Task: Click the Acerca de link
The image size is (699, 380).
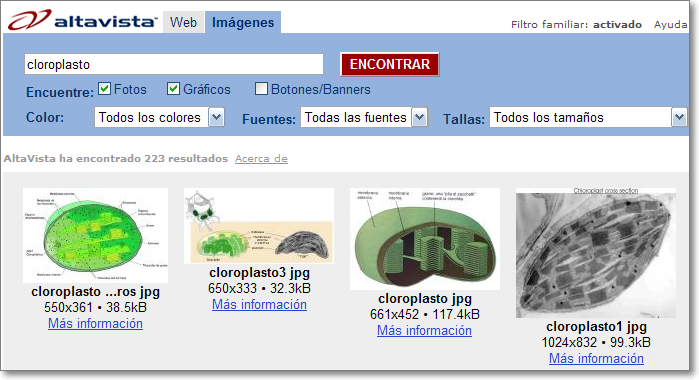Action: [x=261, y=159]
